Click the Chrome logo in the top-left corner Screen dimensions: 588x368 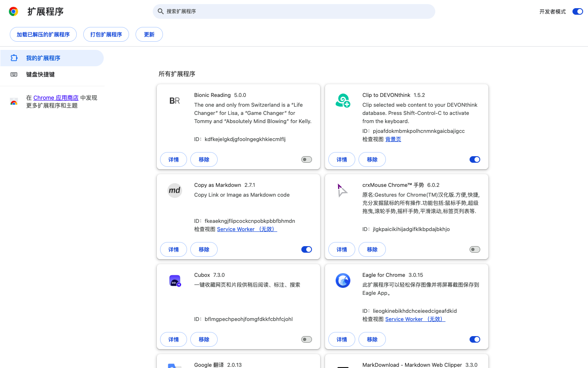pos(13,11)
